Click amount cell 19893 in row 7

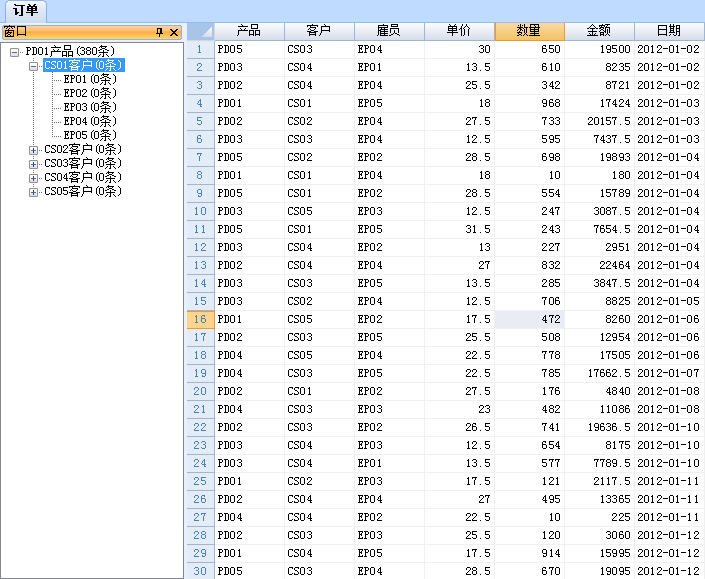click(x=599, y=157)
